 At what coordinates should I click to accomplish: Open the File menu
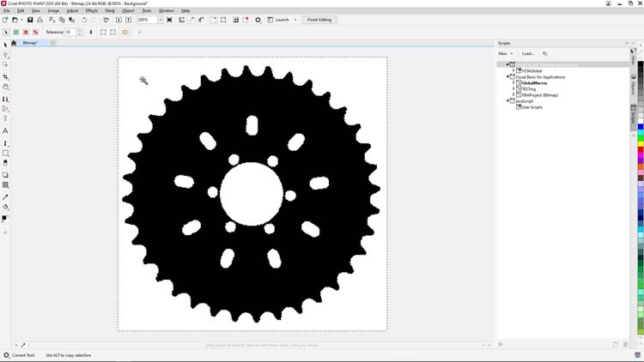[x=7, y=10]
